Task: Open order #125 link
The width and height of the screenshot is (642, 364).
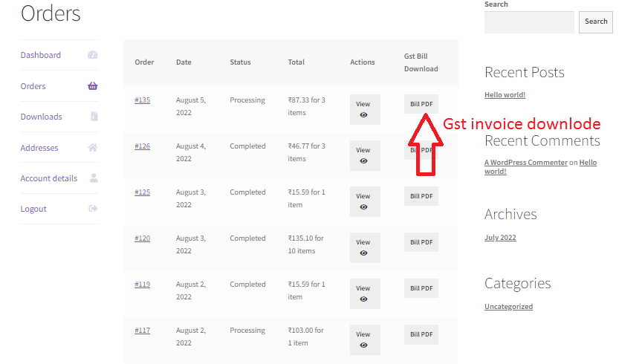Action: [x=143, y=192]
